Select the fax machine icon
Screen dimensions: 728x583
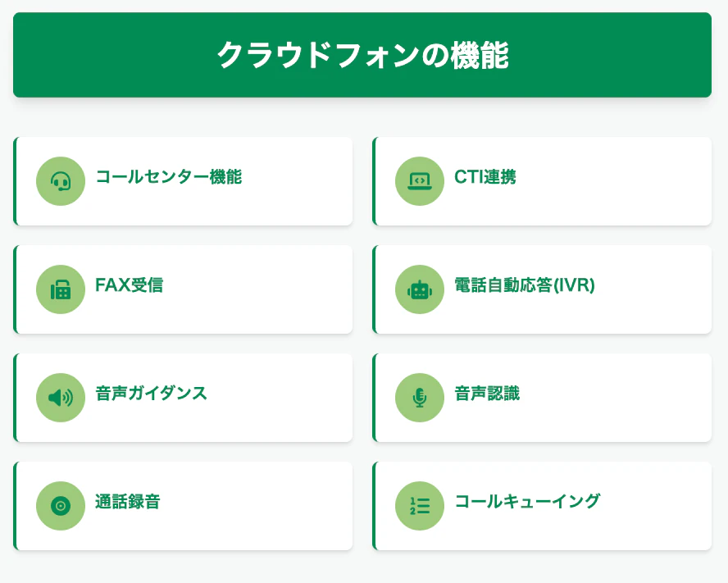61,289
